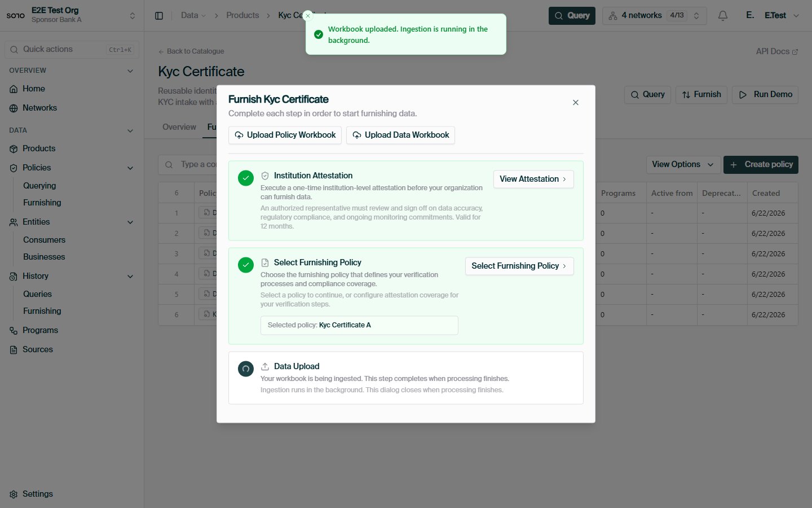Open Queries under History
The image size is (812, 508).
coord(37,294)
